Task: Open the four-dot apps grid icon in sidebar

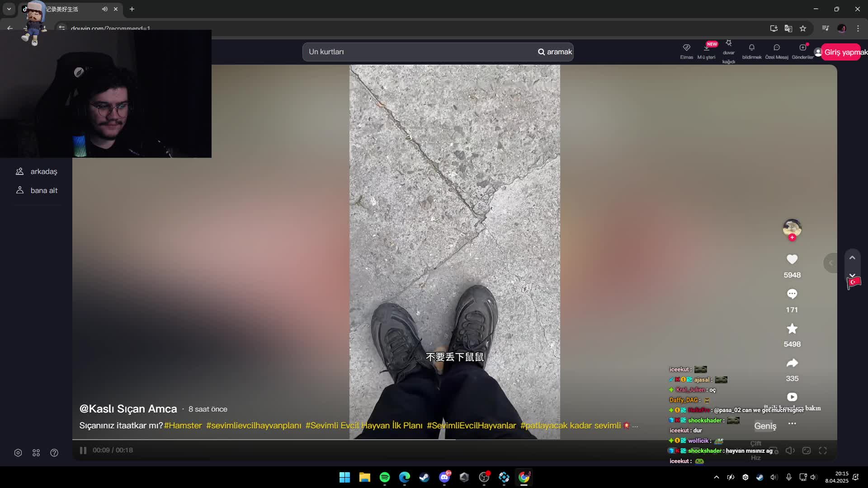Action: tap(36, 453)
